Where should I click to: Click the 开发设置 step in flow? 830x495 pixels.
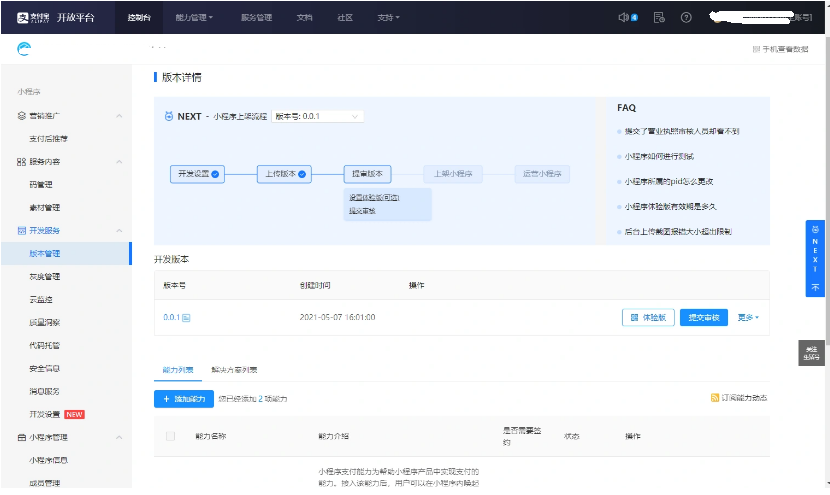197,173
